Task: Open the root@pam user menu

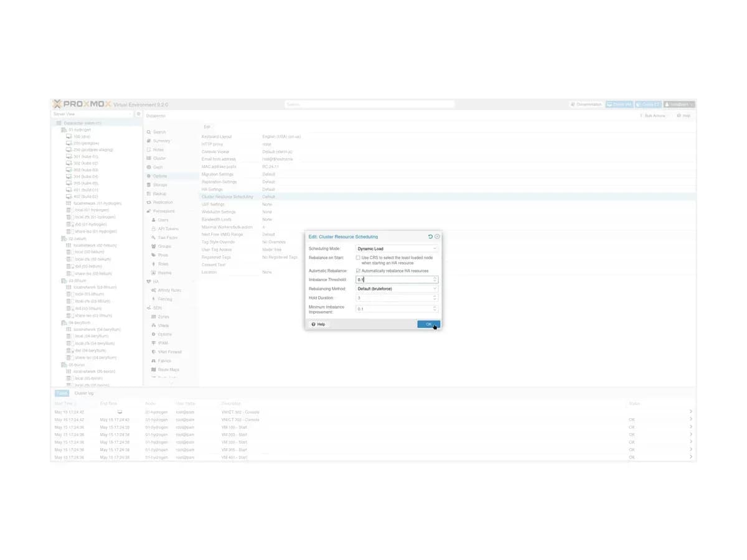Action: [x=679, y=105]
